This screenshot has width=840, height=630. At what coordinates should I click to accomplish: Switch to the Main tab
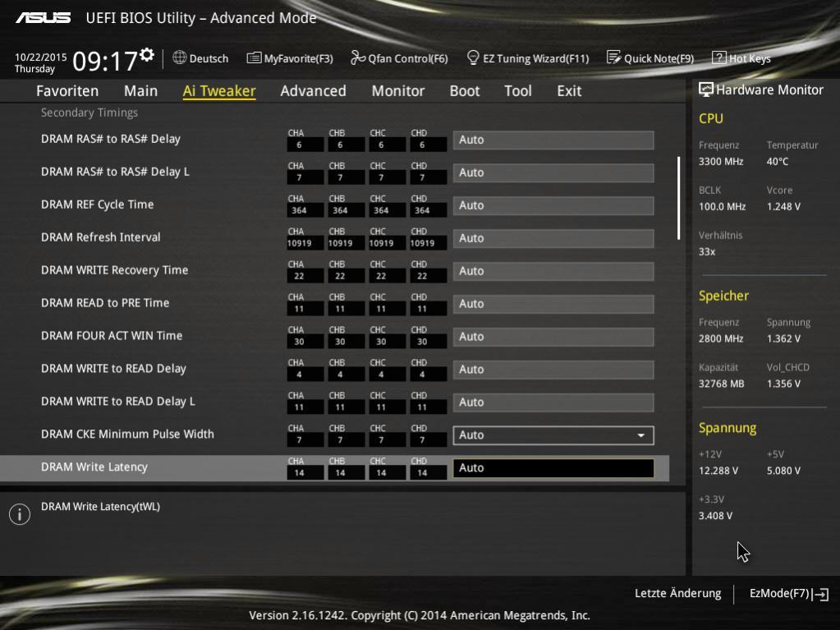(x=141, y=91)
